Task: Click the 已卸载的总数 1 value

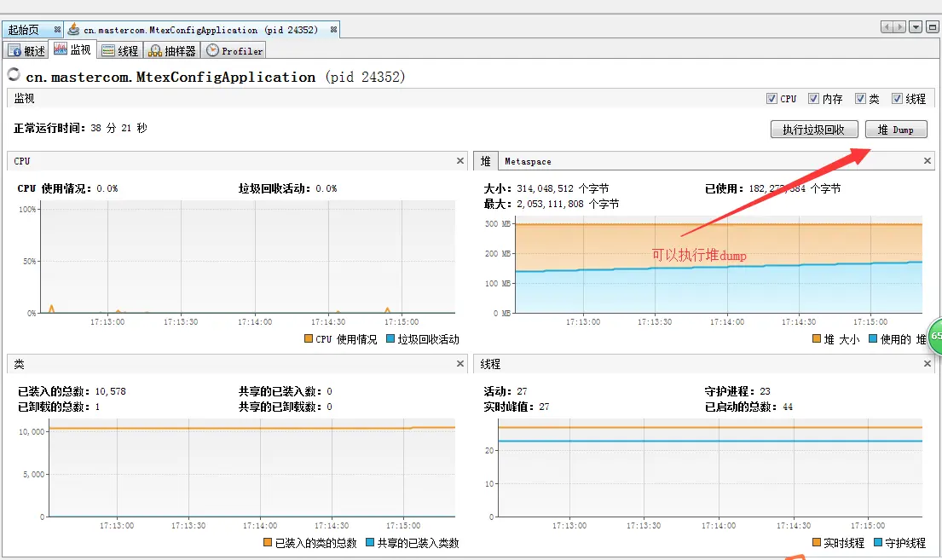Action: [x=97, y=407]
